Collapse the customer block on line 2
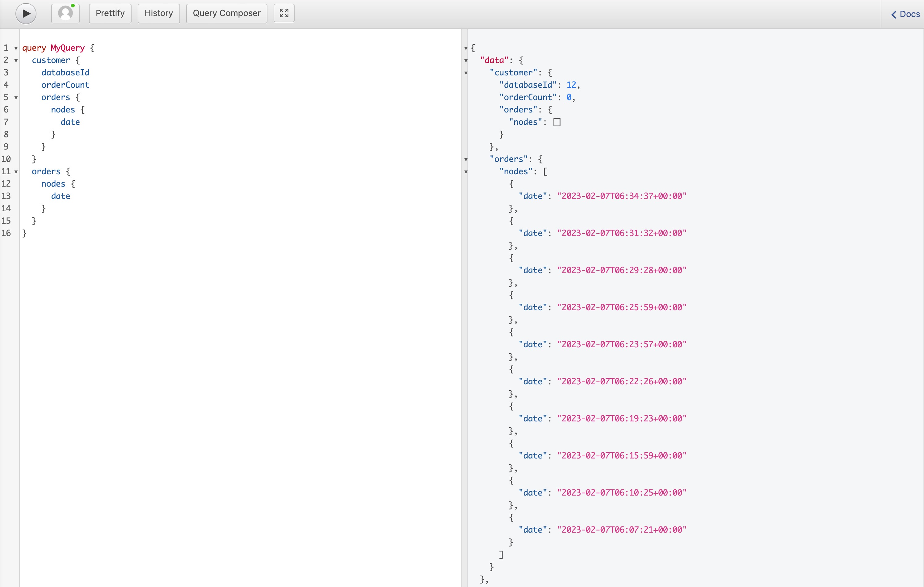Viewport: 924px width, 587px height. tap(15, 61)
